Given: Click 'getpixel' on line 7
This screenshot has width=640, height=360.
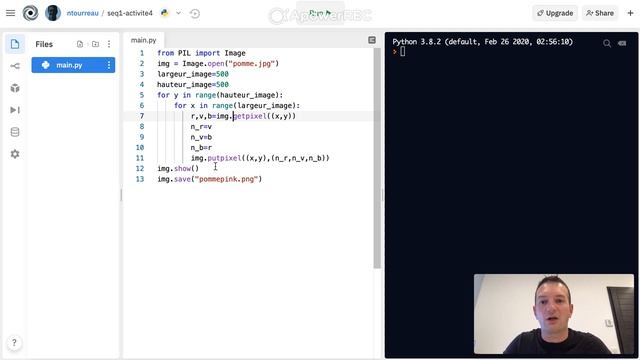Looking at the screenshot, I should click(249, 116).
